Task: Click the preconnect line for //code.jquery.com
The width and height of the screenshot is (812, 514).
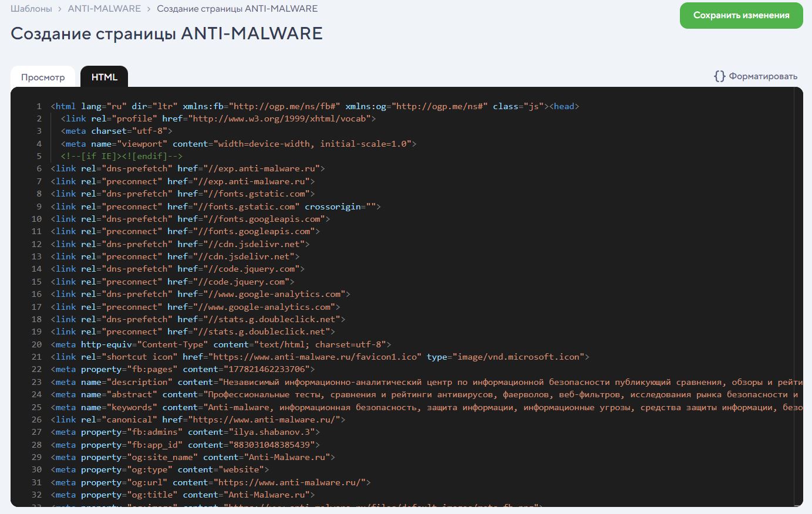Action: 173,282
